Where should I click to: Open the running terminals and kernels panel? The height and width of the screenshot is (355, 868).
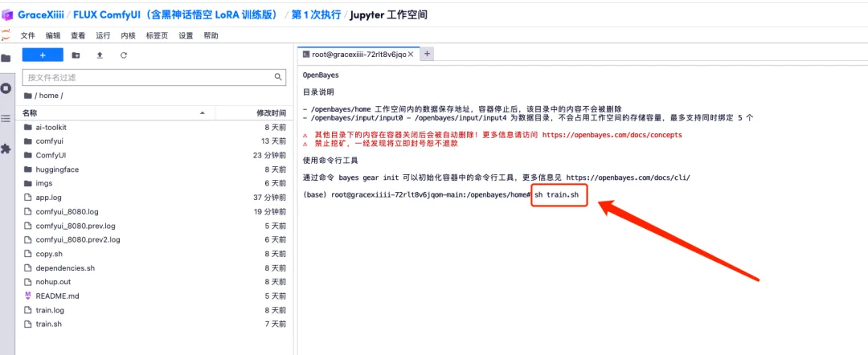6,88
